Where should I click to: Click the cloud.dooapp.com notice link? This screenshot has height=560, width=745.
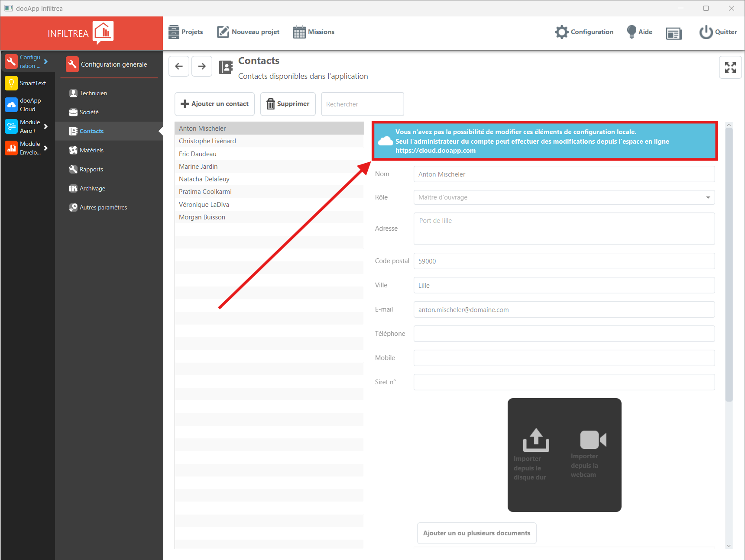pos(435,151)
